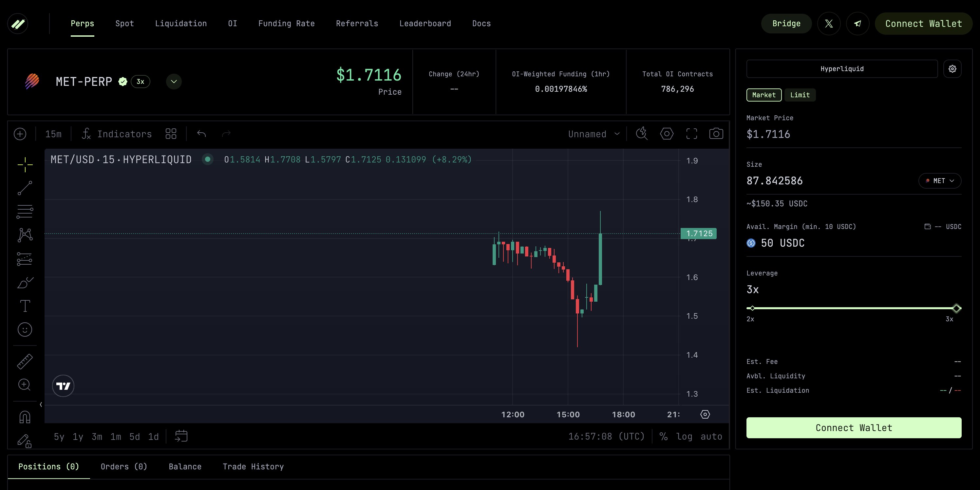Open the MET size currency dropdown
This screenshot has height=490, width=980.
[x=940, y=181]
